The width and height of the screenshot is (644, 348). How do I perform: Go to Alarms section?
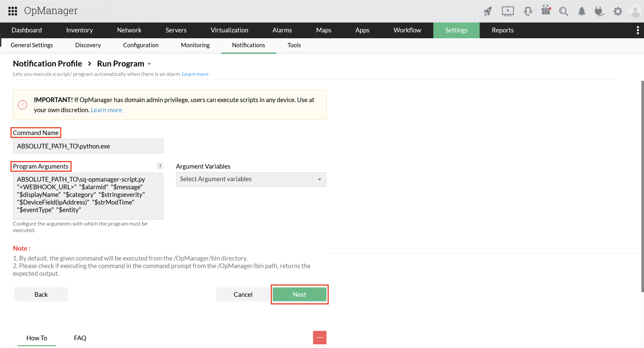[x=282, y=30]
